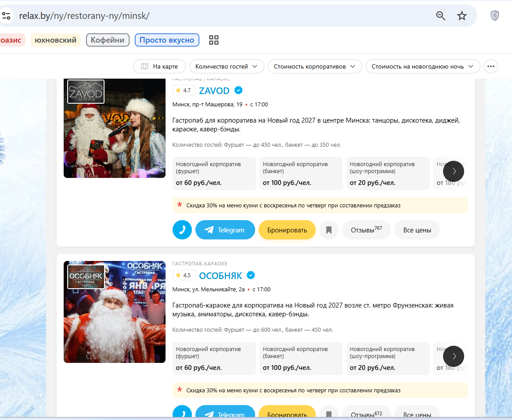512x420 pixels.
Task: Click the ОСОБНЯК гастропаб logo overlay
Action: [x=86, y=277]
